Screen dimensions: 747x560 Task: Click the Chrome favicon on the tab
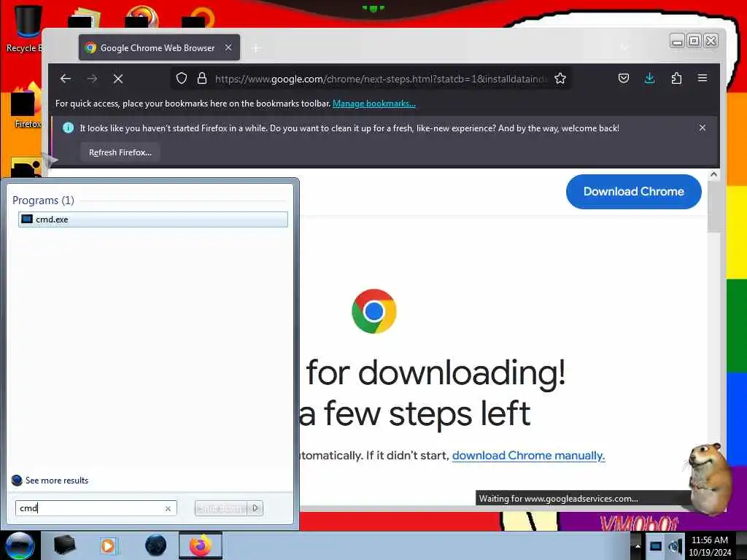pyautogui.click(x=90, y=47)
